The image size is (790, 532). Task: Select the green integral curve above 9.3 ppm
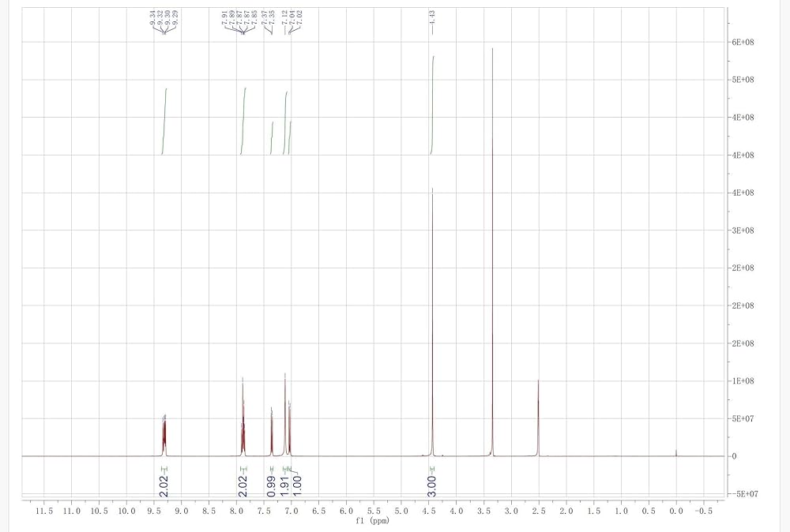tap(164, 118)
